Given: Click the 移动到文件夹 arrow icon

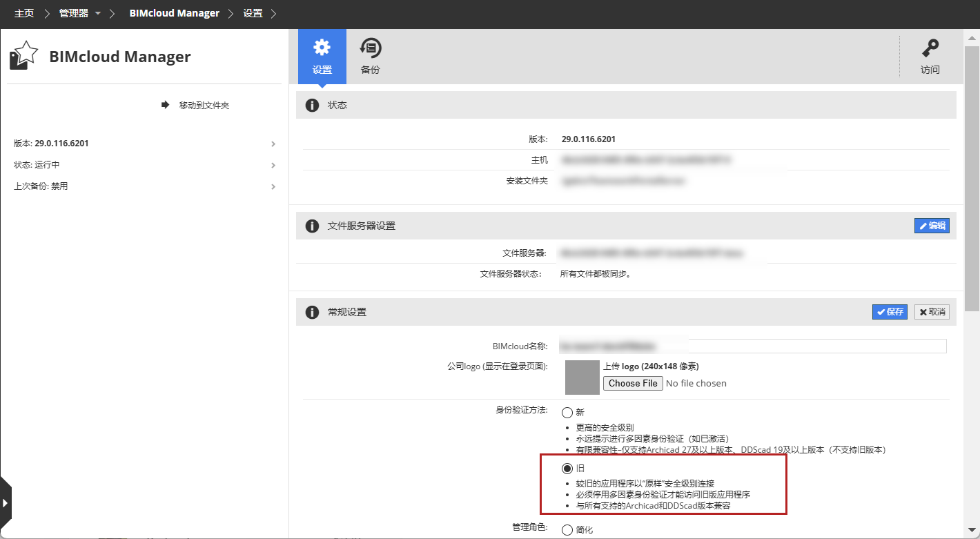Looking at the screenshot, I should click(x=166, y=105).
